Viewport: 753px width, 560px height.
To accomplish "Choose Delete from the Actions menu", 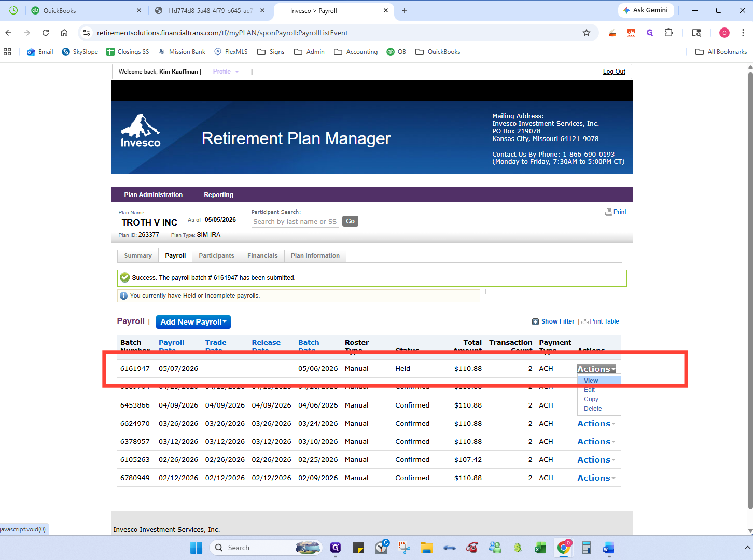I will click(x=593, y=409).
